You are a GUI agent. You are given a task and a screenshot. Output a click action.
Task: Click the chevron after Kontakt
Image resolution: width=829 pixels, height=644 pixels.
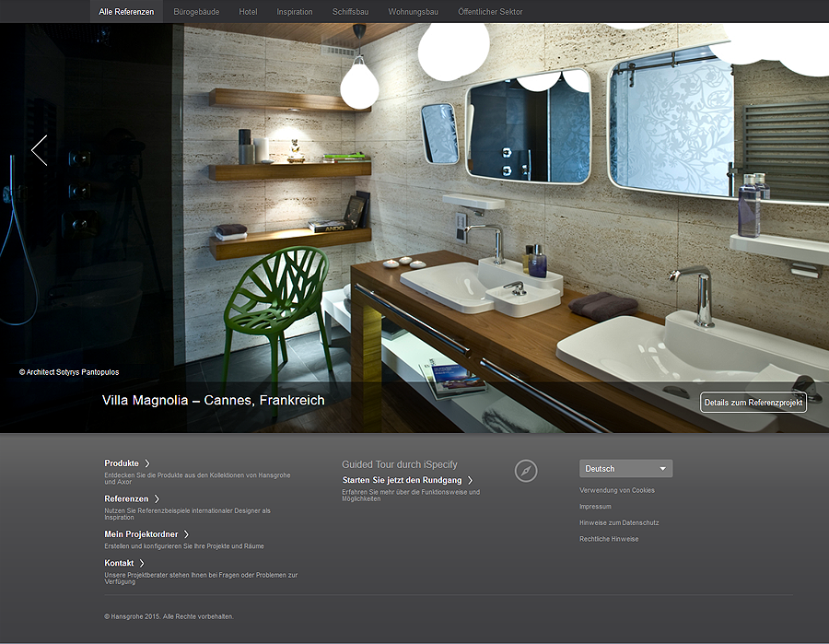point(142,563)
